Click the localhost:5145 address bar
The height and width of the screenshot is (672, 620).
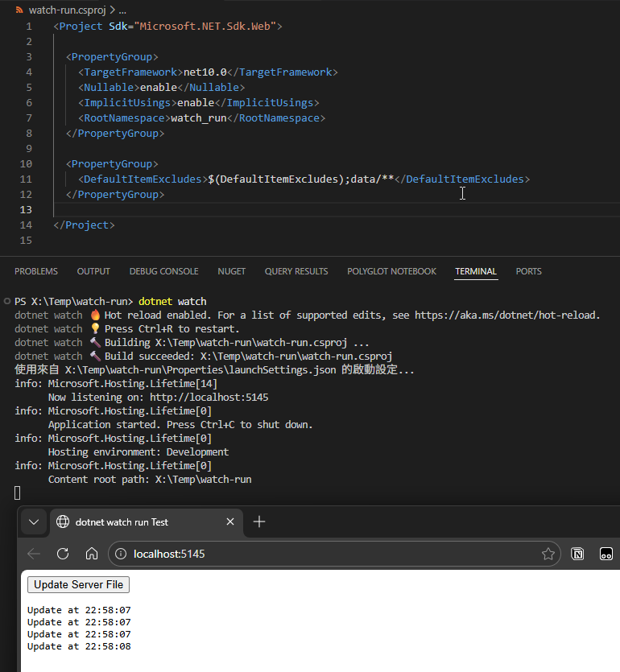coord(322,554)
